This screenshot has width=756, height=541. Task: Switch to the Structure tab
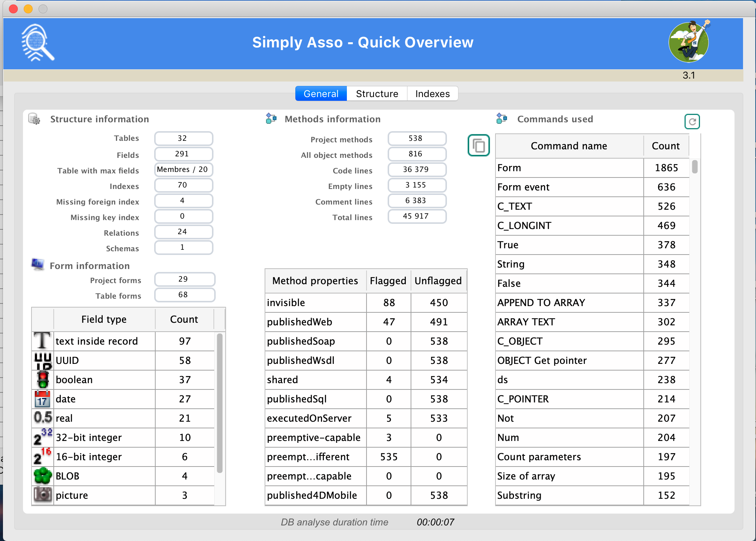click(x=377, y=93)
